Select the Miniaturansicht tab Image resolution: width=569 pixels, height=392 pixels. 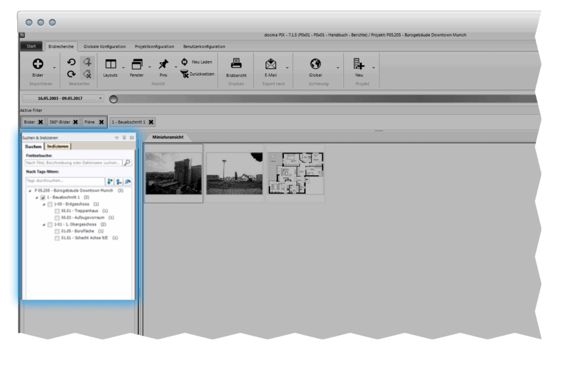168,137
